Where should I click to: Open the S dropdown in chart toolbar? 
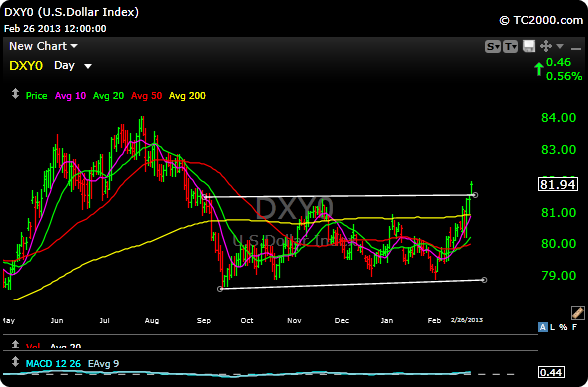pyautogui.click(x=493, y=46)
